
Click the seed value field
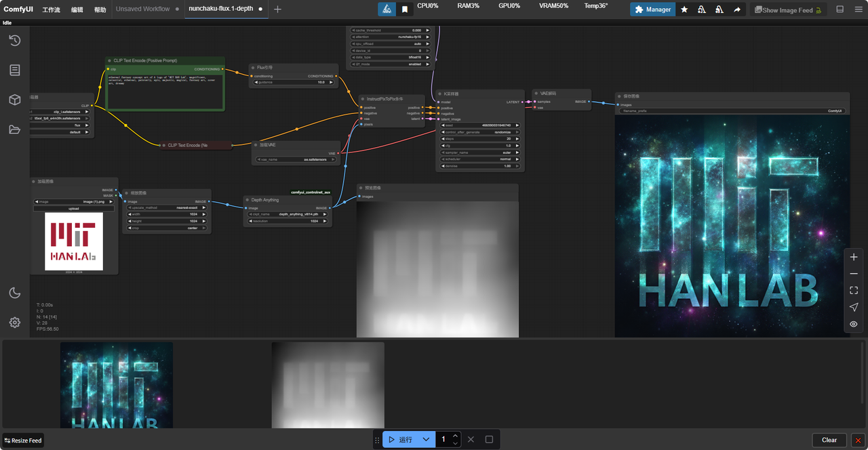479,125
